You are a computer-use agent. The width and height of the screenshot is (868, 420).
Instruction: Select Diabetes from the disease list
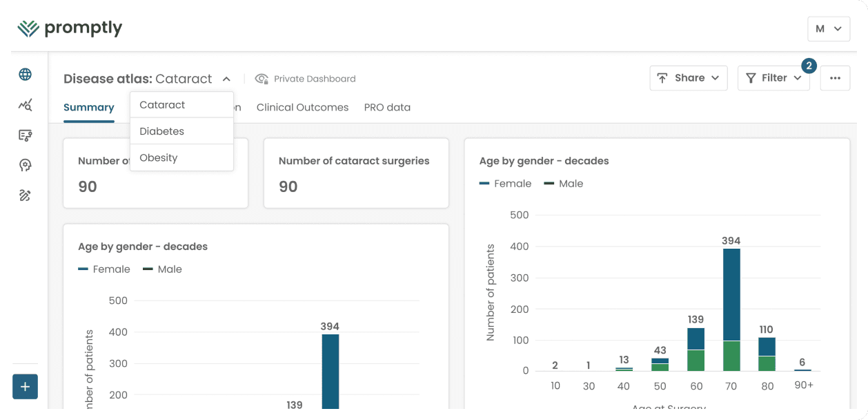161,131
